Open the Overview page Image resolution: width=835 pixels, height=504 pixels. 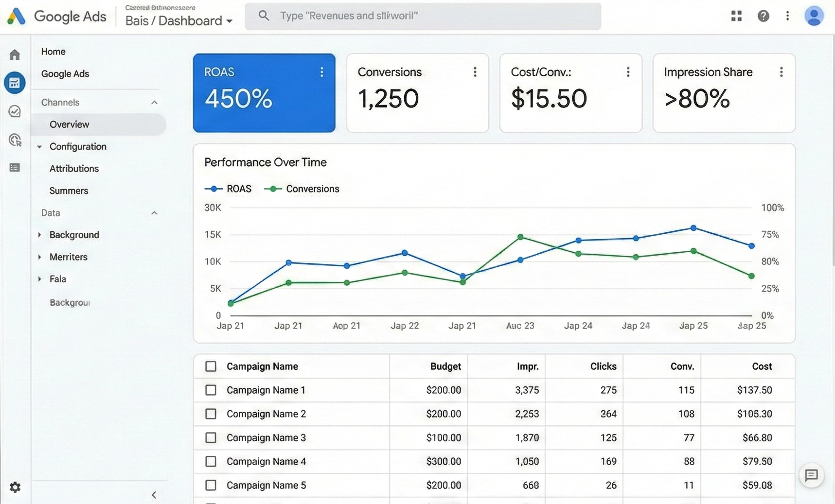(69, 124)
